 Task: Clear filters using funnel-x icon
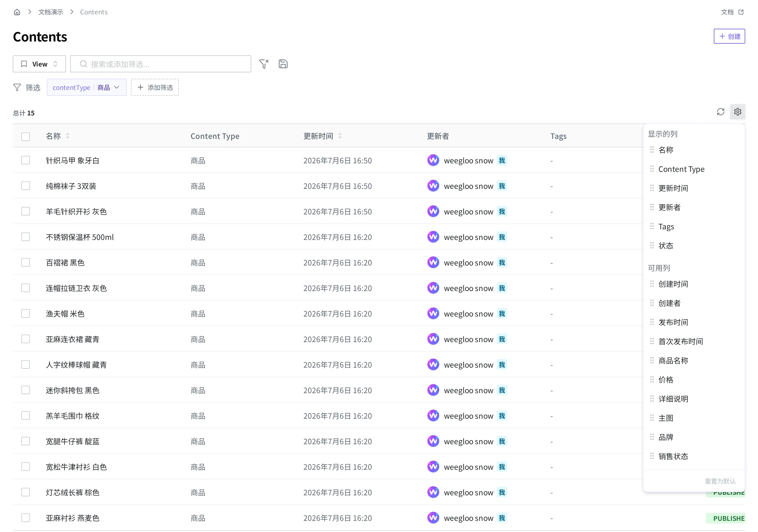pyautogui.click(x=264, y=64)
